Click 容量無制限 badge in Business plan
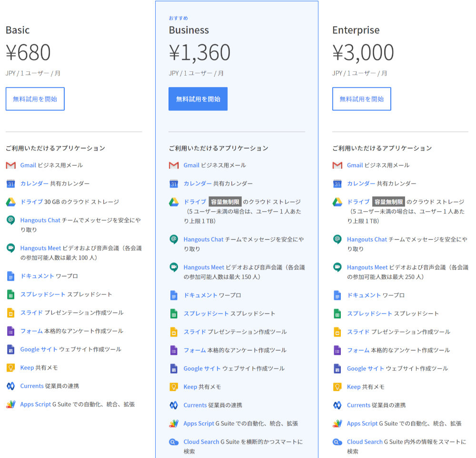The image size is (476, 458). [225, 202]
